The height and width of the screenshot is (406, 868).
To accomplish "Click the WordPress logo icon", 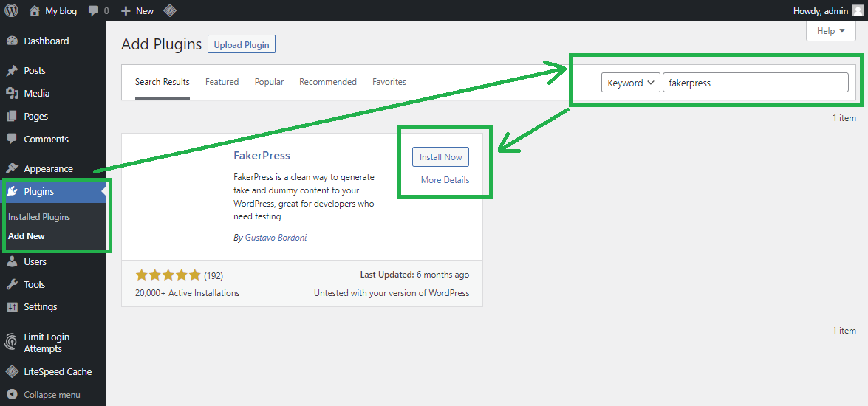I will pos(11,11).
